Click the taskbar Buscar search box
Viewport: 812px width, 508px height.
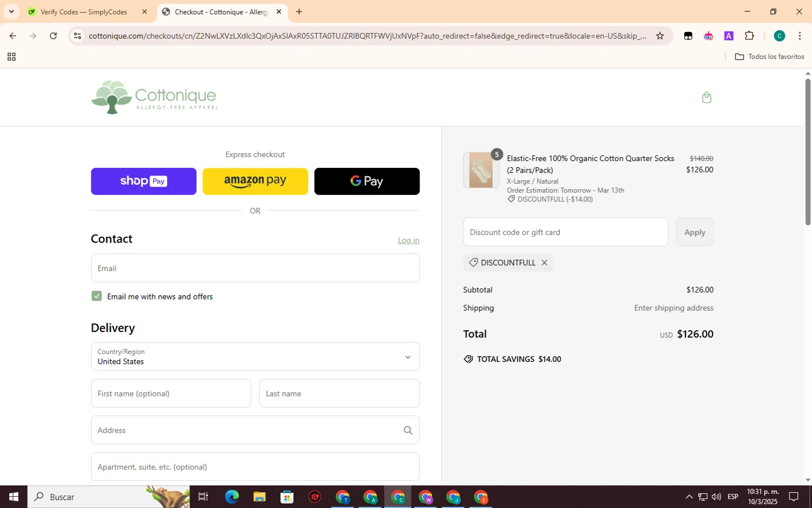[x=108, y=497]
